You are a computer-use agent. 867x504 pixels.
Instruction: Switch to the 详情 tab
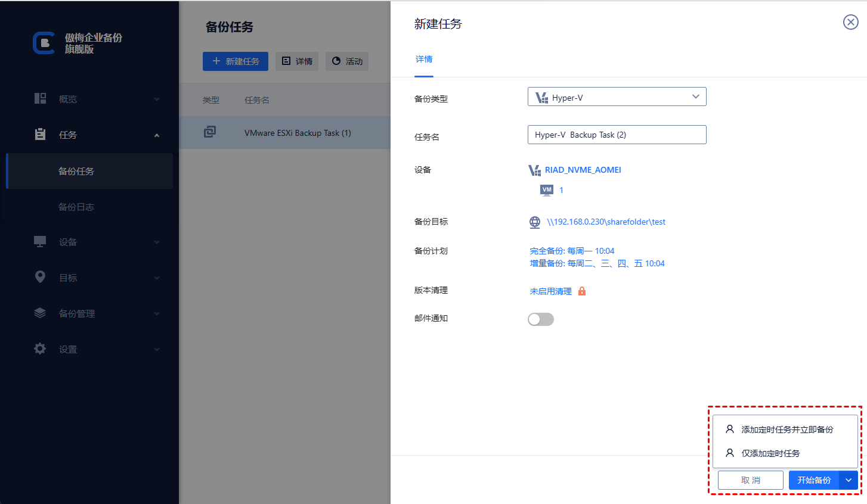click(424, 60)
